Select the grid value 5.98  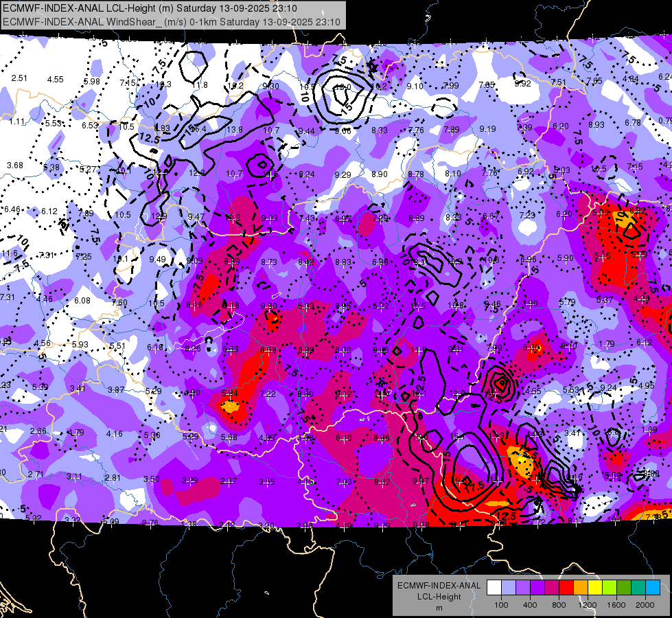[92, 81]
